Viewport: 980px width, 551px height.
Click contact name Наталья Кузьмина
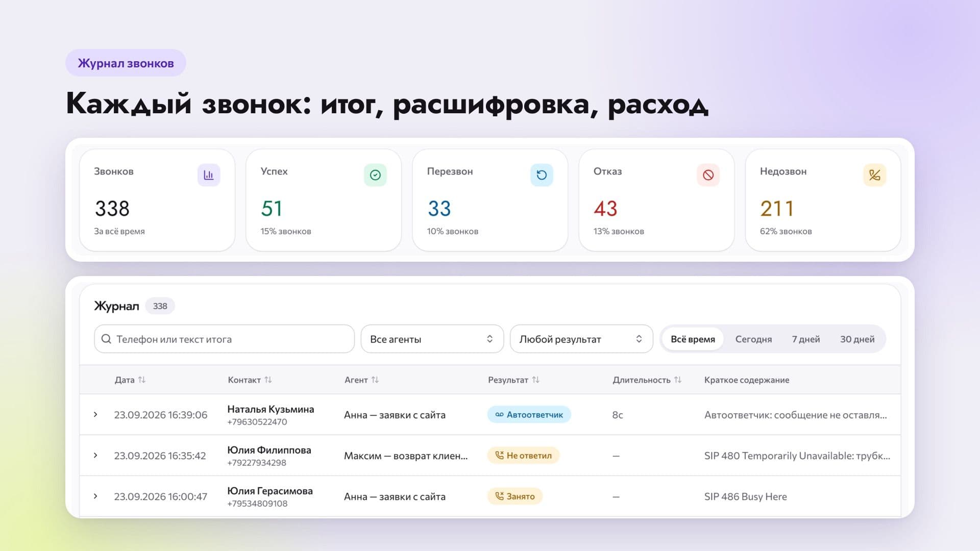tap(271, 409)
